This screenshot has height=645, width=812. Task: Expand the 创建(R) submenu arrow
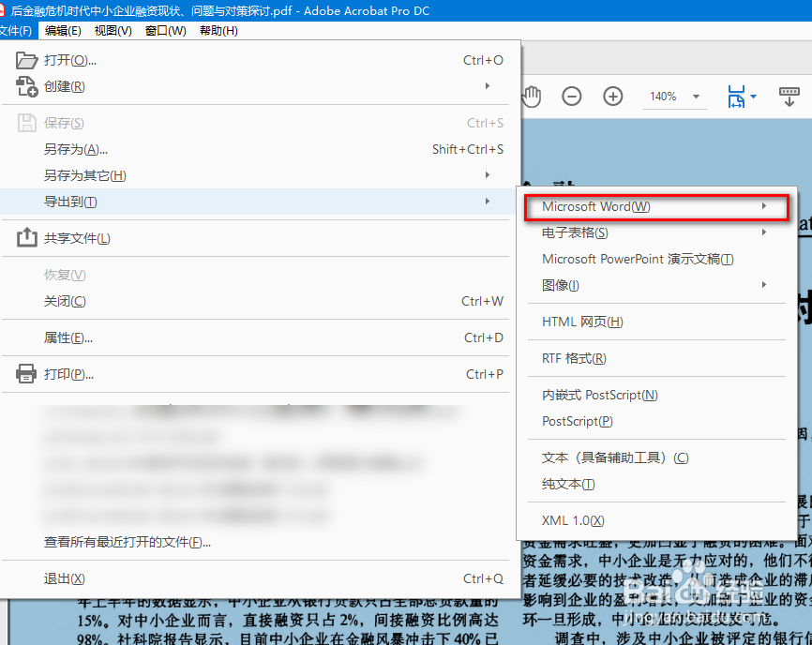488,86
